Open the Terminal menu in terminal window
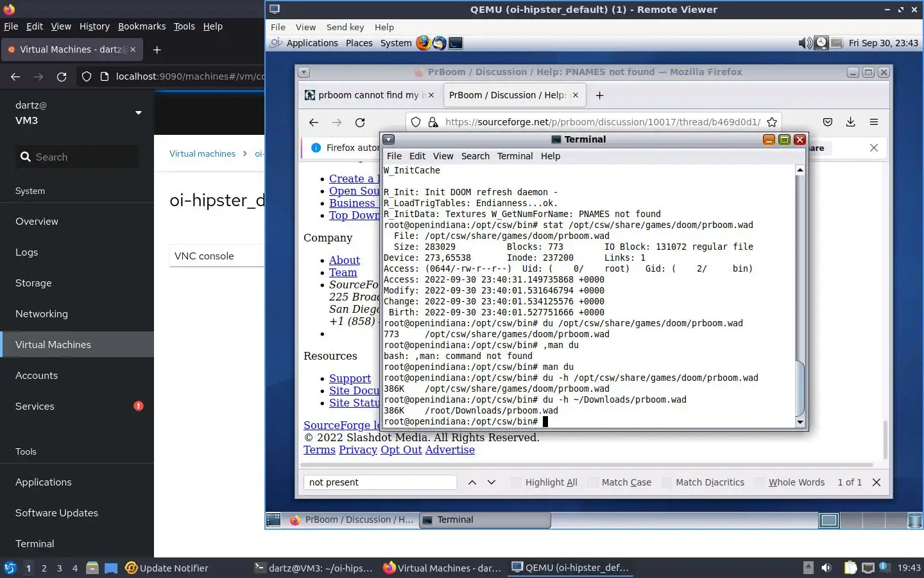 [x=515, y=156]
